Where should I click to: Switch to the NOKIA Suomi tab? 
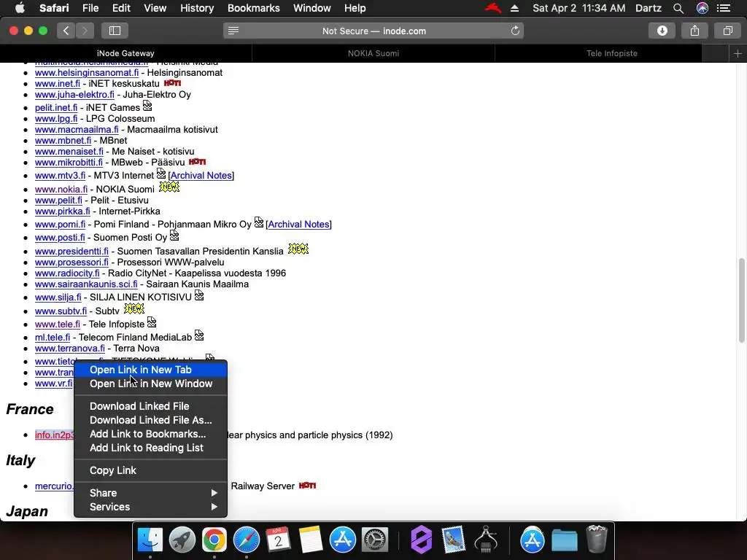point(373,53)
